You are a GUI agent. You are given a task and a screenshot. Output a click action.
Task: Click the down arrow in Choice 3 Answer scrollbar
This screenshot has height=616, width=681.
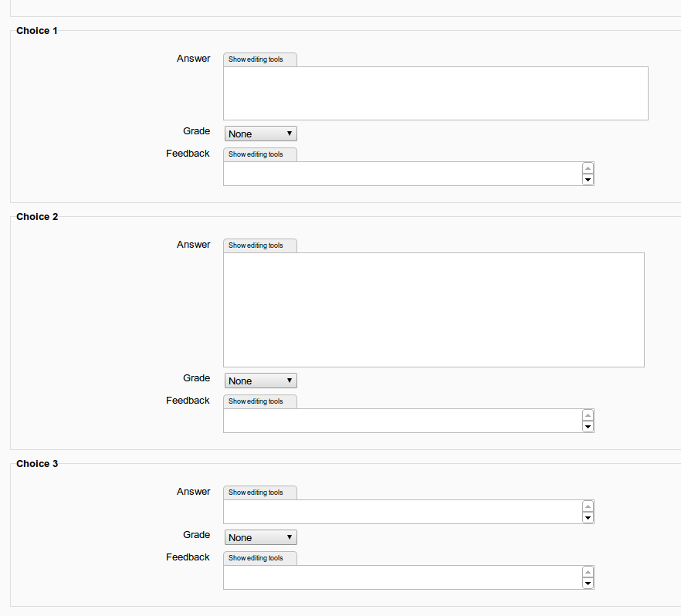(x=588, y=518)
